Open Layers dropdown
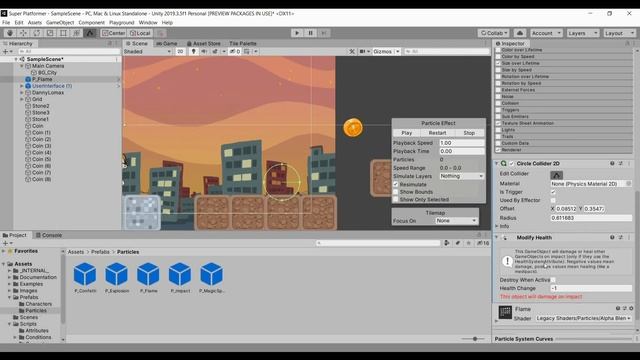This screenshot has width=640, height=360. 582,33
